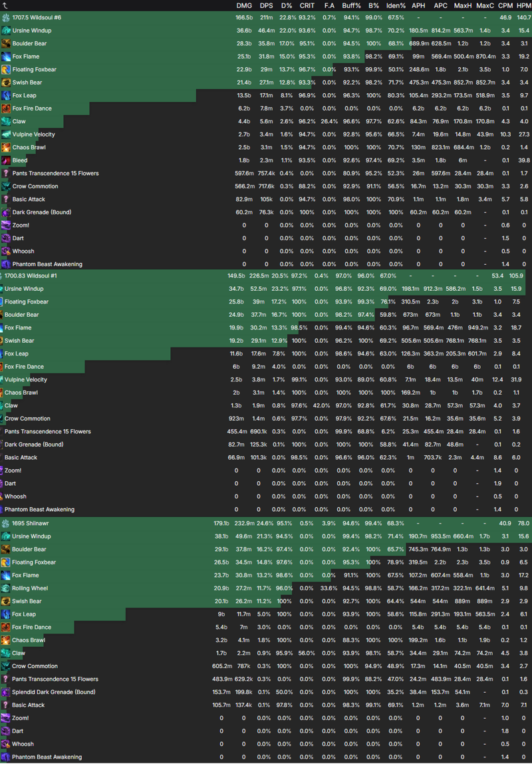Click the Chaos Brawl icon under Wildsoul #6
This screenshot has height=764, width=532.
[6, 147]
